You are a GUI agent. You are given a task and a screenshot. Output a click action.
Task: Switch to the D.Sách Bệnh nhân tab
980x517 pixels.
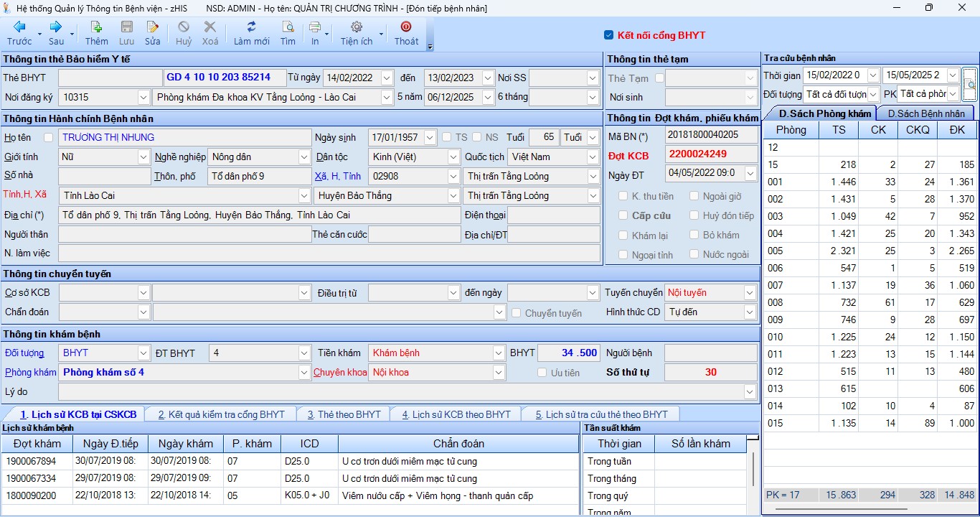pos(925,113)
